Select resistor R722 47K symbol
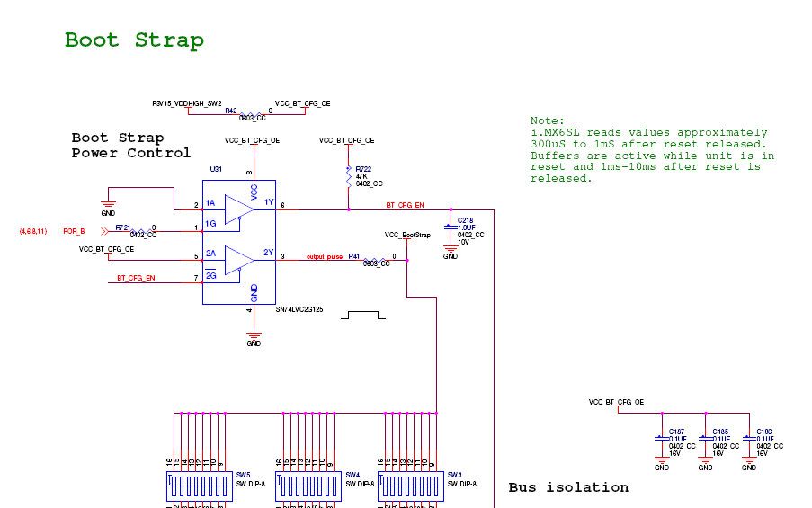Viewport: 812px width, 508px height. [x=349, y=177]
